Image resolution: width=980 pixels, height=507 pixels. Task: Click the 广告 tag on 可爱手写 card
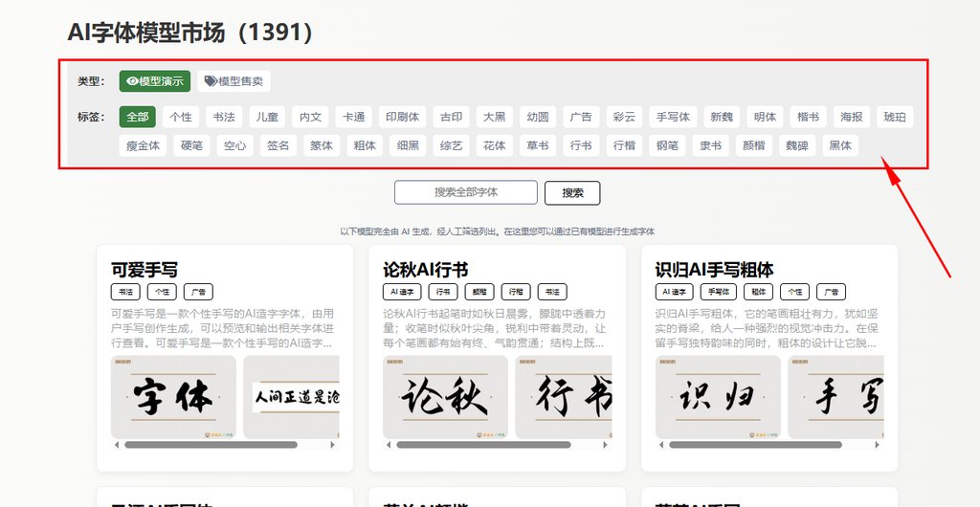click(x=199, y=292)
